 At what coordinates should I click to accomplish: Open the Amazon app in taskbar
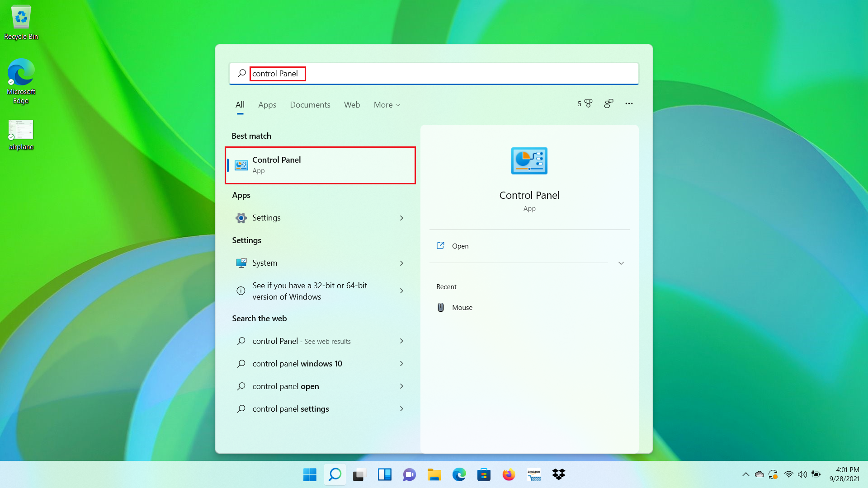534,474
